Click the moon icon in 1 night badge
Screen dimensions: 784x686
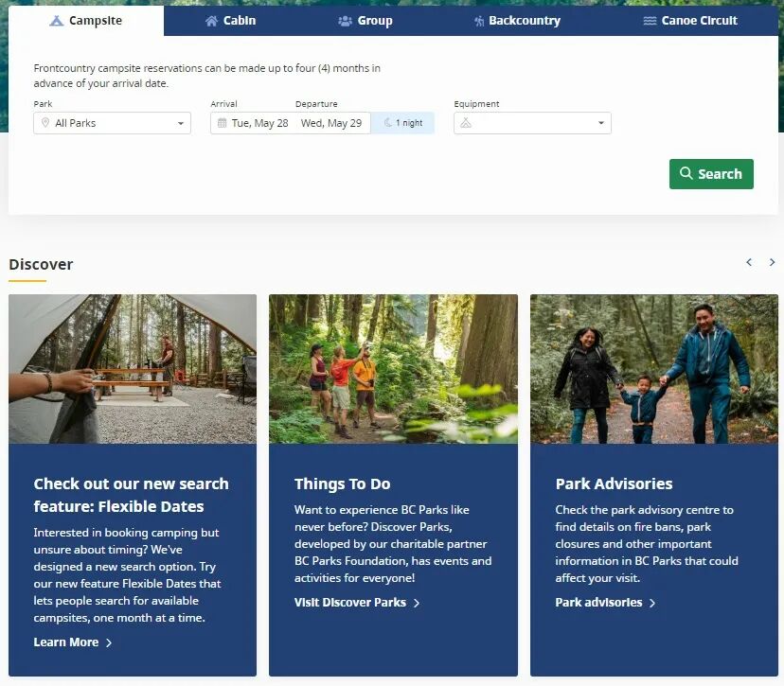click(x=387, y=123)
